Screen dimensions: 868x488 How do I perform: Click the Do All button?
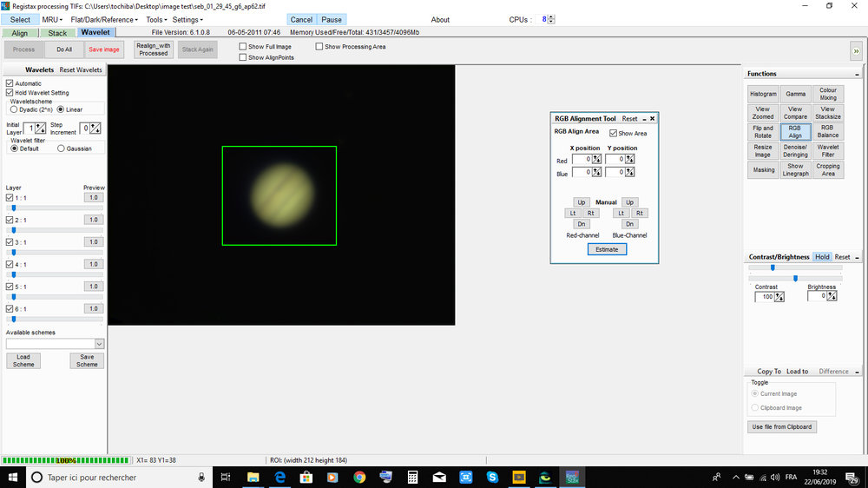64,49
